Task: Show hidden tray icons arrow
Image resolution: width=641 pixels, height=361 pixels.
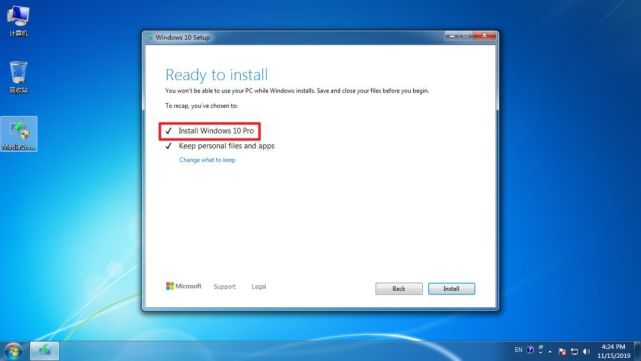Action: [x=550, y=351]
